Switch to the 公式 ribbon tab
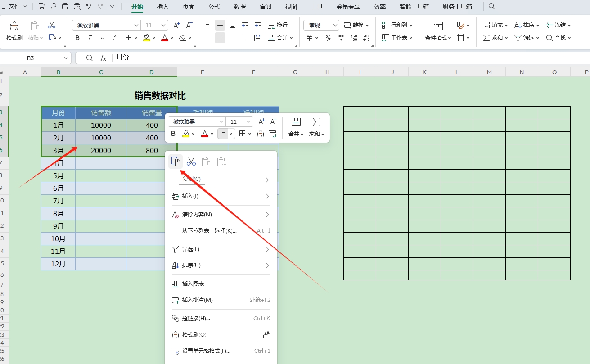 214,7
